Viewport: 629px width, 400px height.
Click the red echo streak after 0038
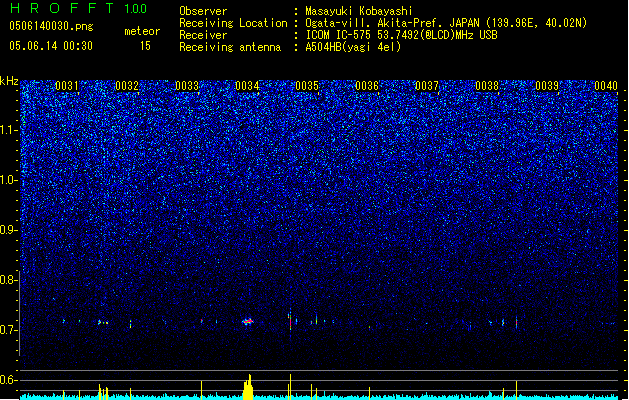[516, 322]
